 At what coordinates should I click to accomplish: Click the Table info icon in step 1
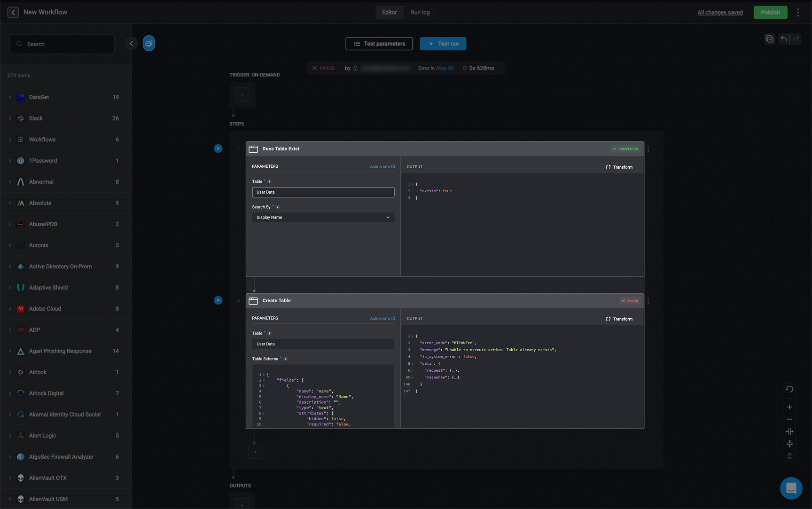pyautogui.click(x=269, y=181)
